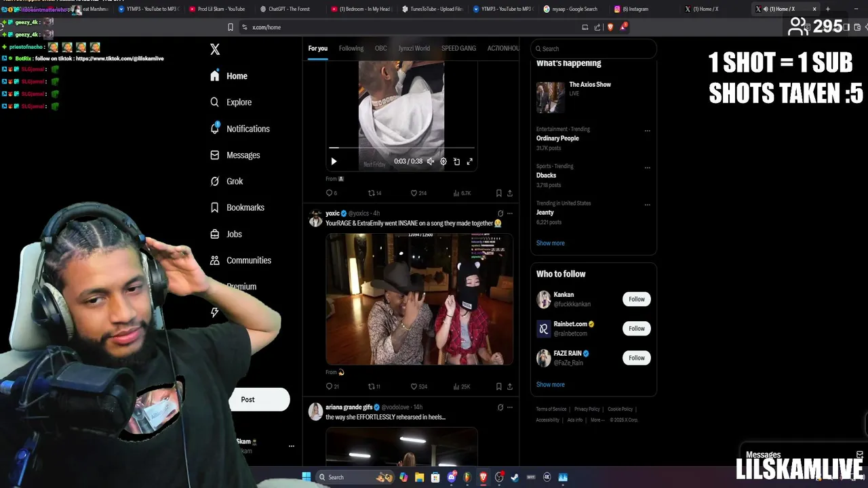The image size is (868, 488).
Task: Open yoxic post video thumbnail
Action: click(419, 299)
